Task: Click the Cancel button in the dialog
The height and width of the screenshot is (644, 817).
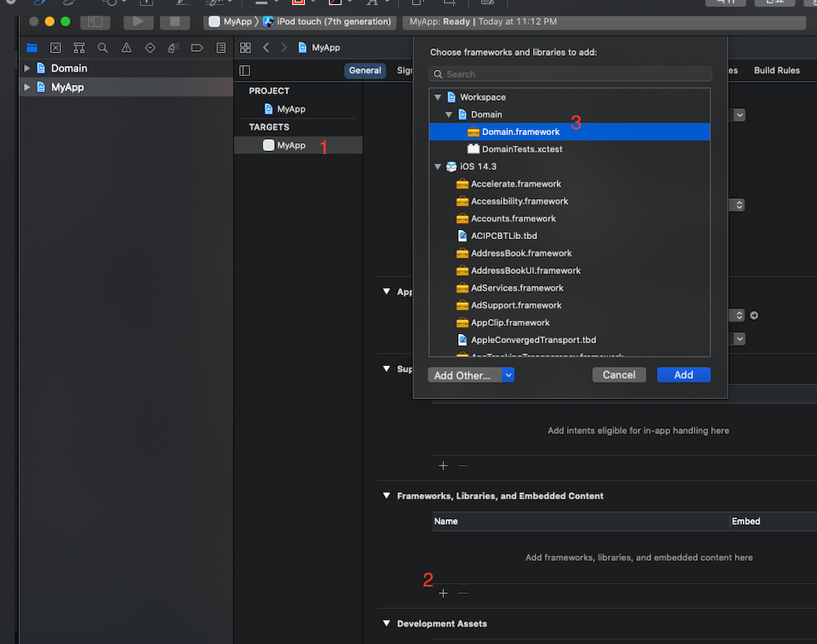Action: [619, 375]
